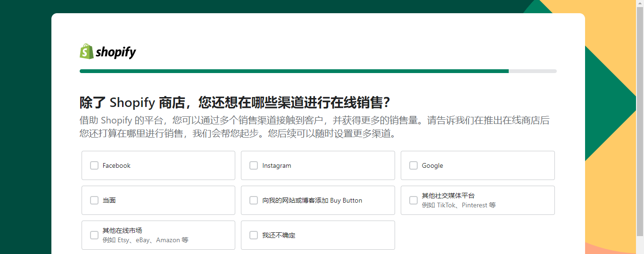
Task: Click the Shopify bag logo icon
Action: [86, 51]
